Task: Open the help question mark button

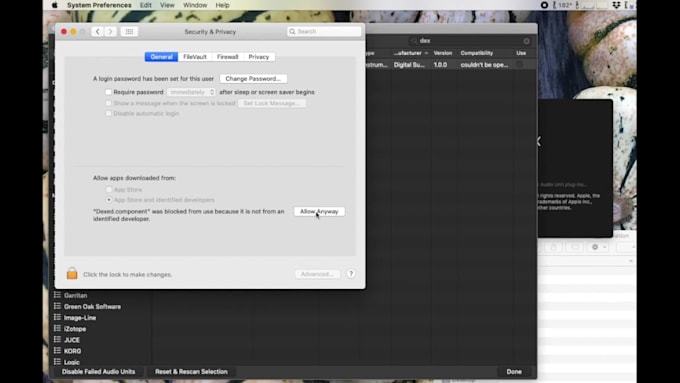Action: coord(351,274)
